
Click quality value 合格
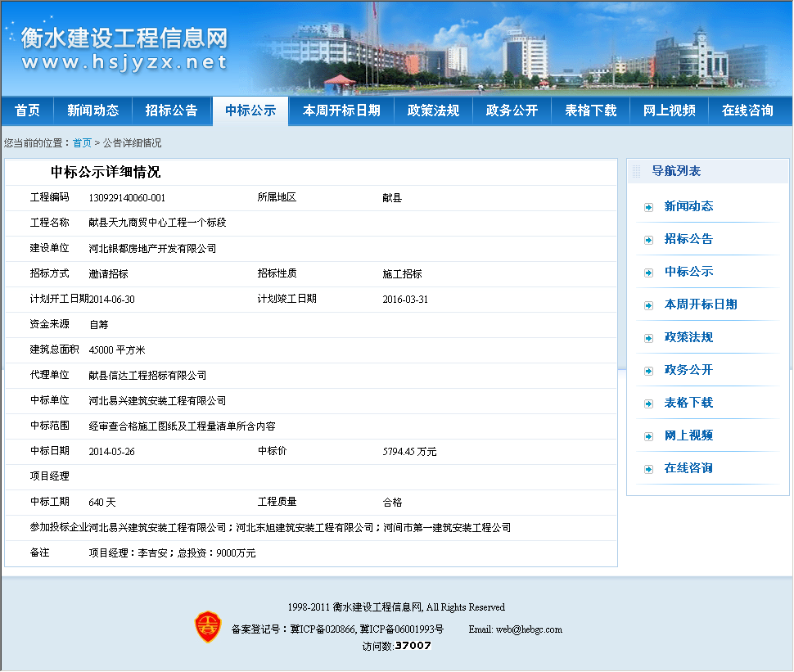[392, 503]
